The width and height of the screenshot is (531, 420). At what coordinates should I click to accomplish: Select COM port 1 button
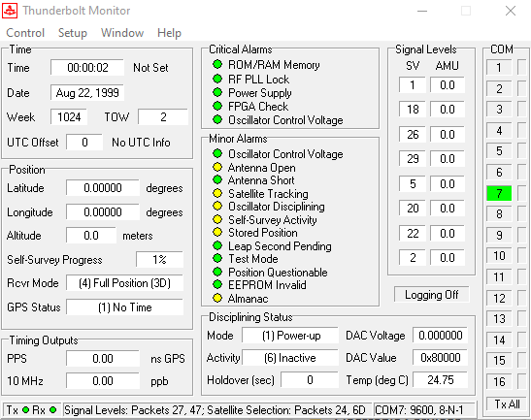pos(499,67)
